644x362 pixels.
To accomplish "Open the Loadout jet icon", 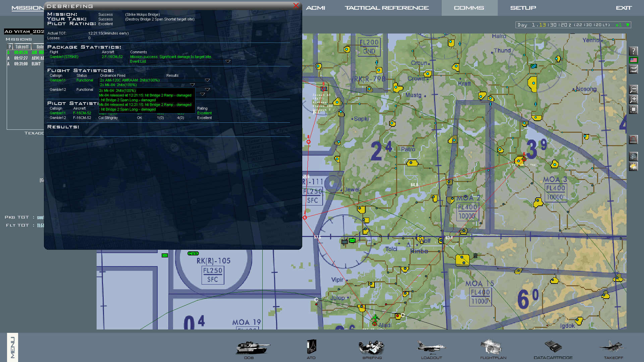I will point(431,347).
